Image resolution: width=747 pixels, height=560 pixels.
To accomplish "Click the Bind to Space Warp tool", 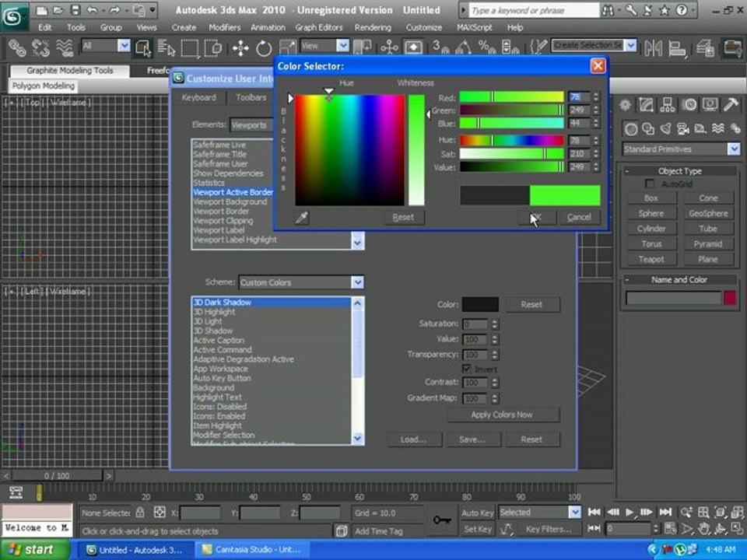I will coord(65,47).
